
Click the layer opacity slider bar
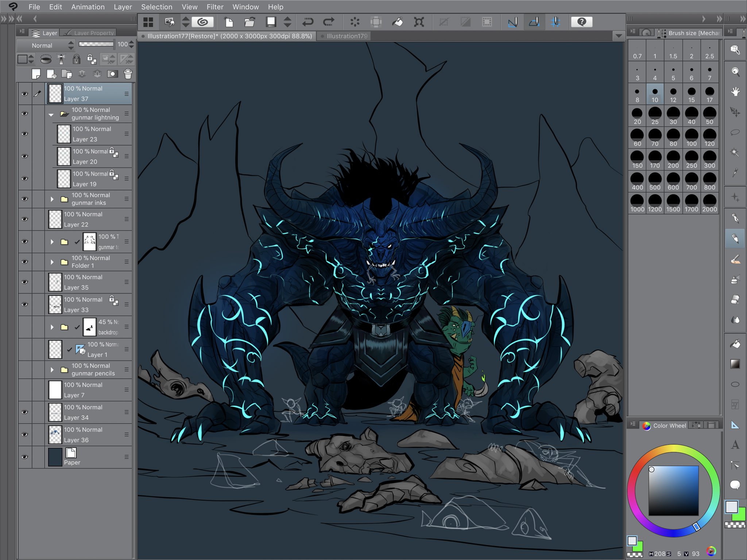click(x=96, y=44)
